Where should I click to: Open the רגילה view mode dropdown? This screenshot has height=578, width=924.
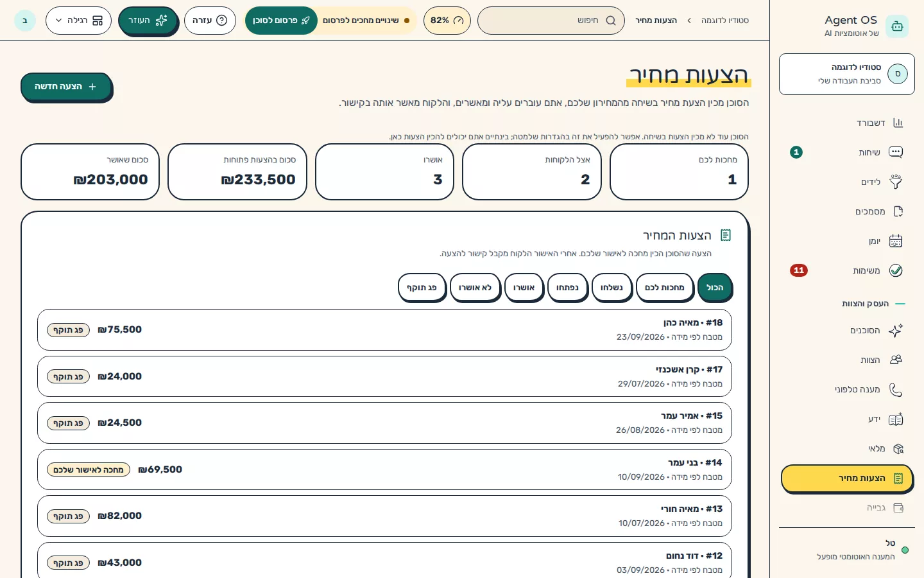point(78,21)
